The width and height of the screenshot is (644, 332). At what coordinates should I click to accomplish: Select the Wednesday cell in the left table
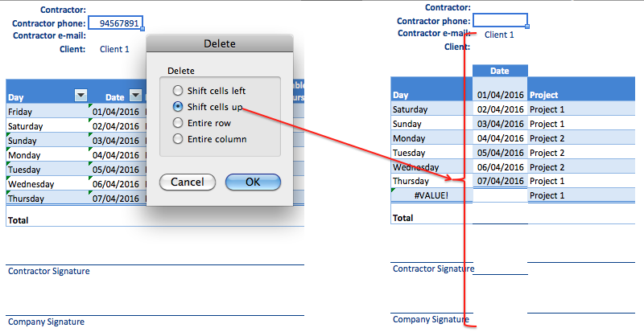(x=44, y=184)
